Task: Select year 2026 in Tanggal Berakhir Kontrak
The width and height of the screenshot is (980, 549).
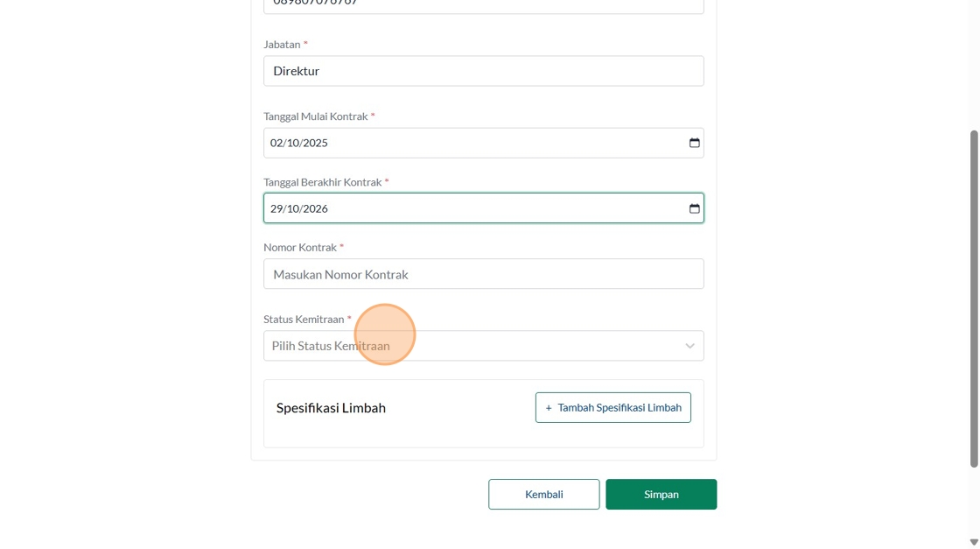Action: click(315, 208)
